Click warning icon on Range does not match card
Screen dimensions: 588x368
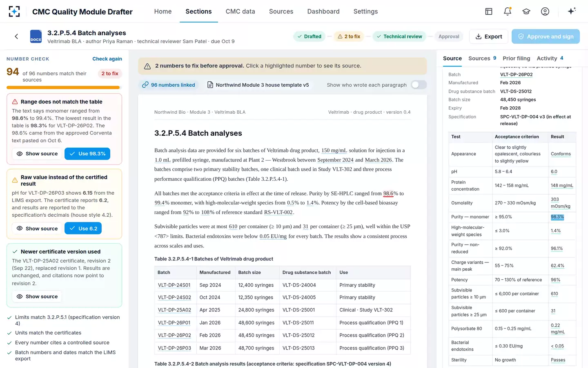coord(15,102)
